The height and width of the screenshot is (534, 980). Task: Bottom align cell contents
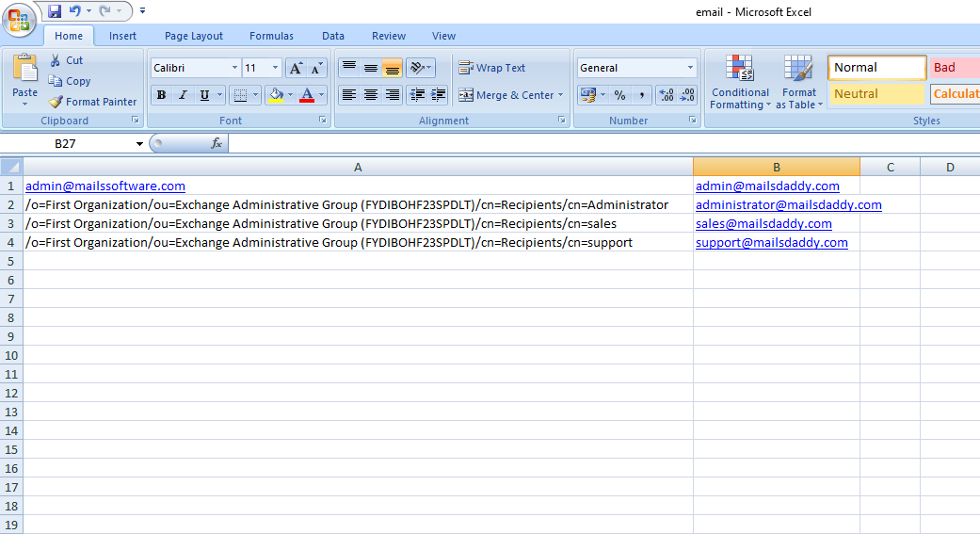(x=392, y=68)
